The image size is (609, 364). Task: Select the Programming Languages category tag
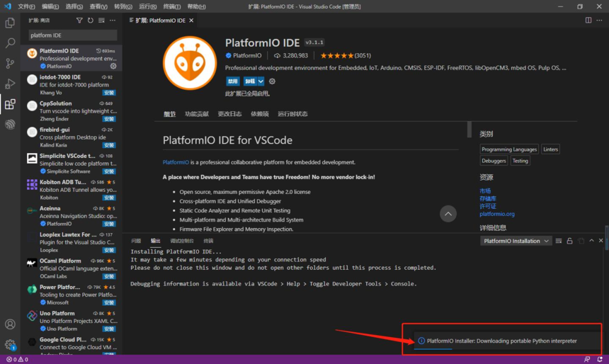(508, 149)
